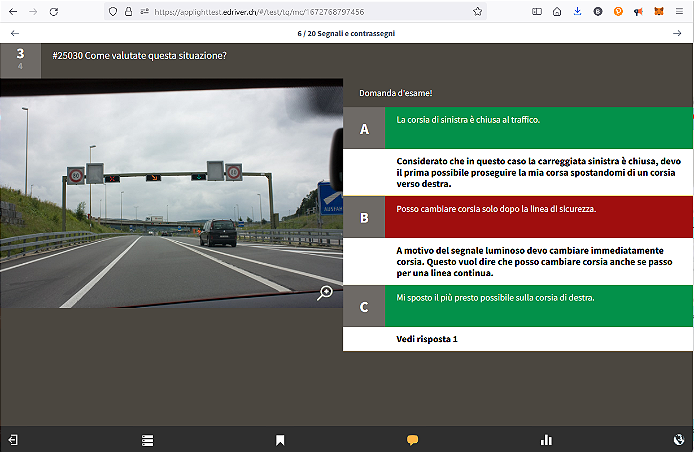Screen dimensions: 694x453
Task: Click the browser forward arrow
Action: [33, 12]
